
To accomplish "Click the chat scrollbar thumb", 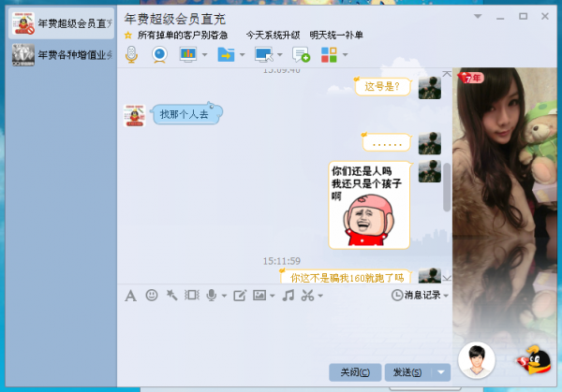I will pos(447,187).
